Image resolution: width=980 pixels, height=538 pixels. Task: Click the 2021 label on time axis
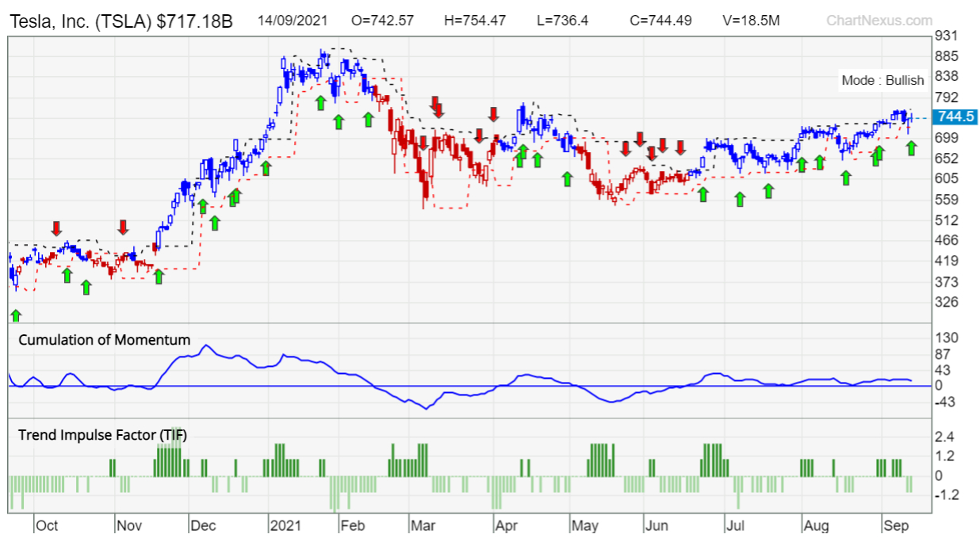coord(285,525)
